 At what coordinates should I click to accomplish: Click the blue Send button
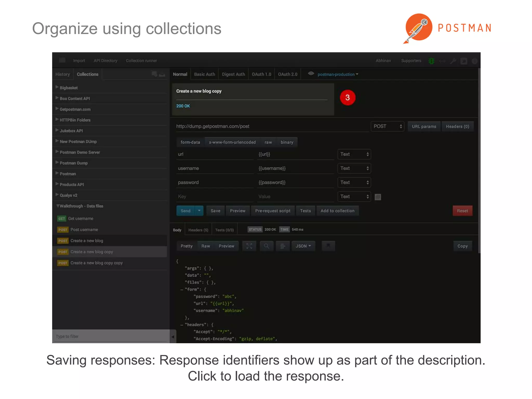point(185,211)
